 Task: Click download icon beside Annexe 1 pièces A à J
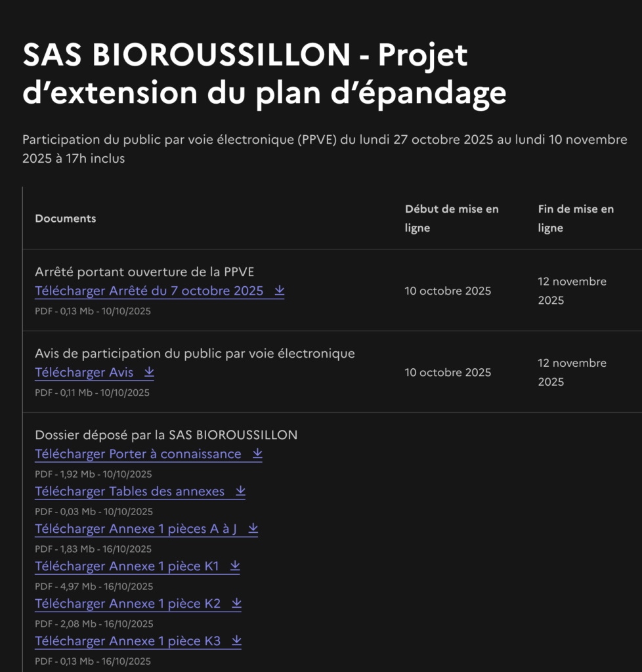click(253, 528)
